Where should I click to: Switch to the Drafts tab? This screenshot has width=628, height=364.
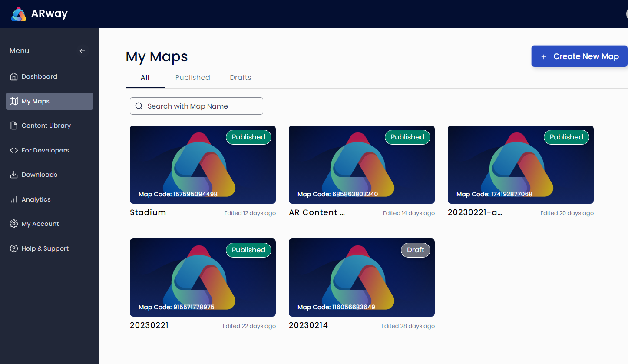[x=240, y=77]
